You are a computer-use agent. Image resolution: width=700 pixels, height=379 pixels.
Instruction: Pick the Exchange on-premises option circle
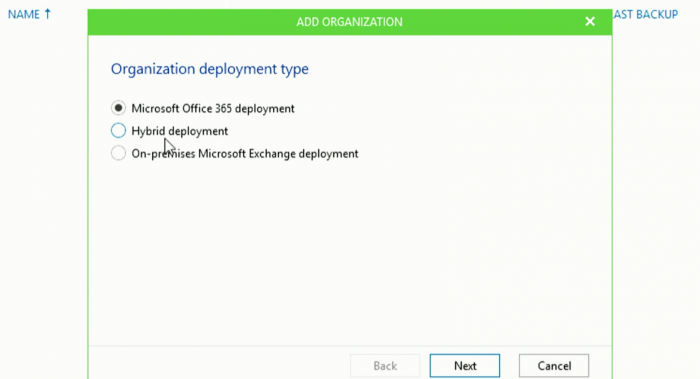[x=118, y=153]
